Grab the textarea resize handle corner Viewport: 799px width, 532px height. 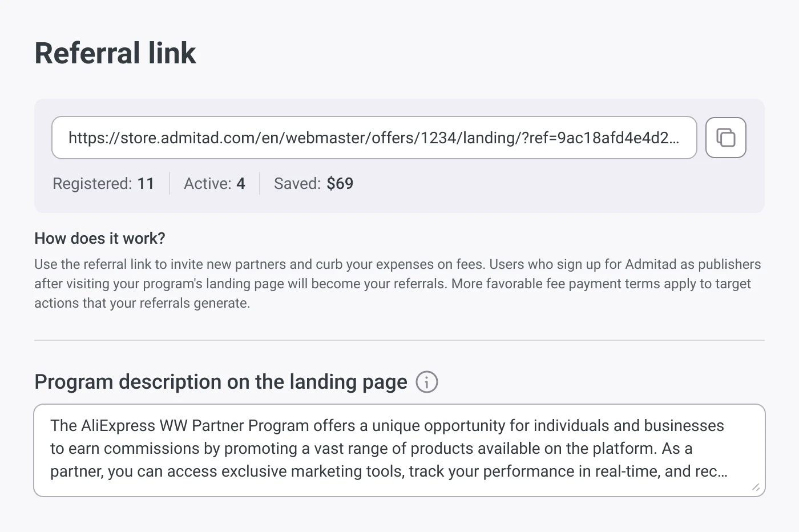coord(756,487)
